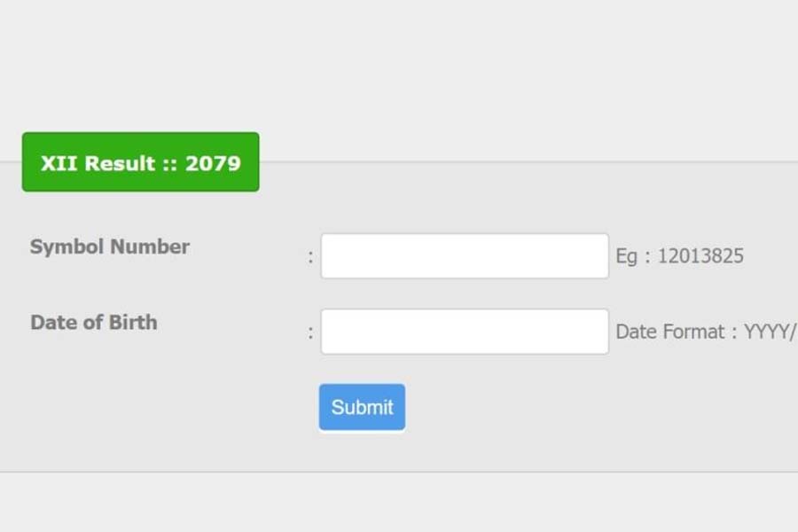Focus the Date of Birth text box
The height and width of the screenshot is (532, 798).
click(465, 332)
